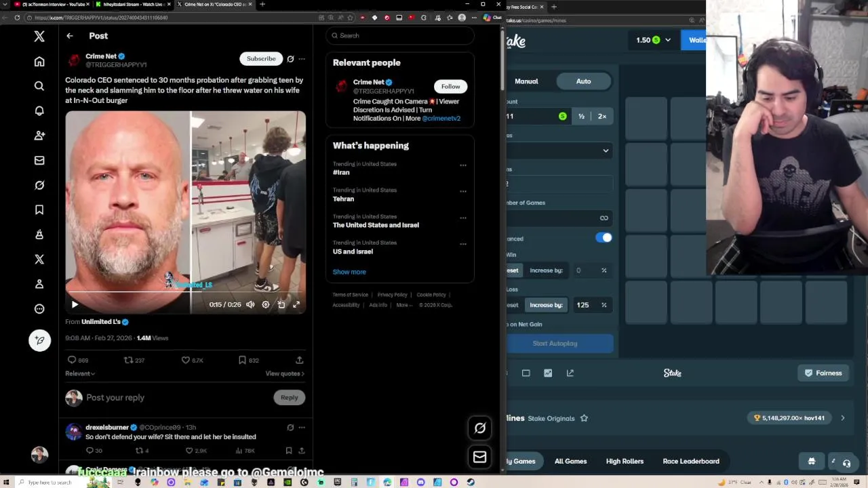
Task: Open the Fairness button in Stake
Action: click(823, 373)
